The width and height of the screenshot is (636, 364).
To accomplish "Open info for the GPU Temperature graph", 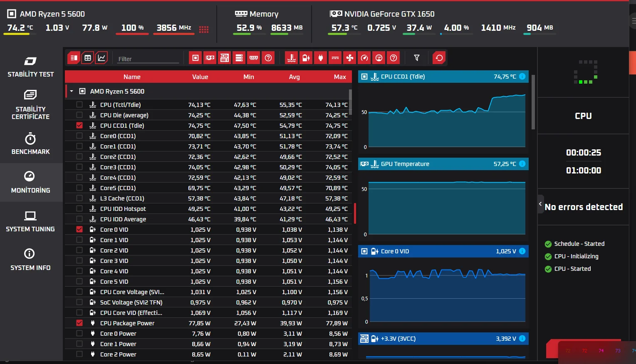I will click(522, 164).
